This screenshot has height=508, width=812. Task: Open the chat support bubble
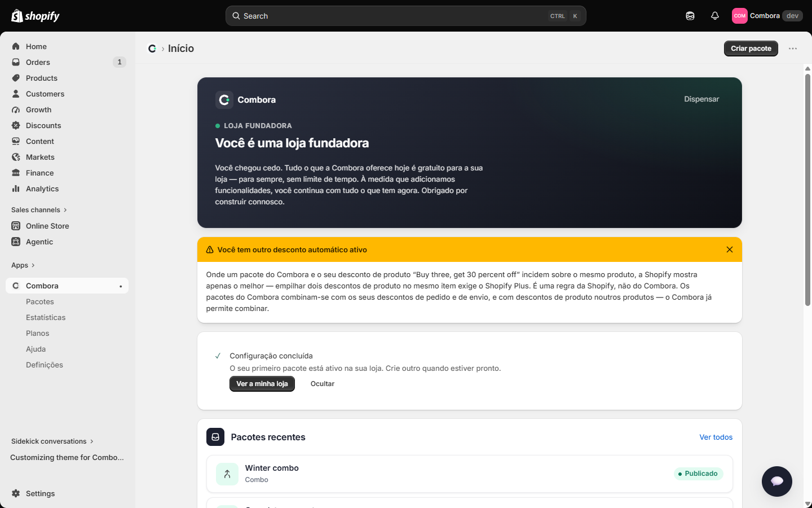[777, 481]
